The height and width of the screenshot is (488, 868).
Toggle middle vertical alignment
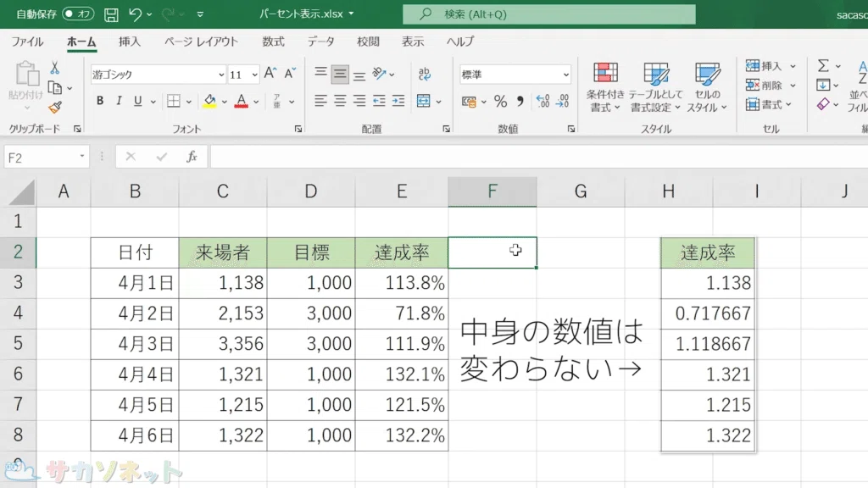tap(340, 74)
